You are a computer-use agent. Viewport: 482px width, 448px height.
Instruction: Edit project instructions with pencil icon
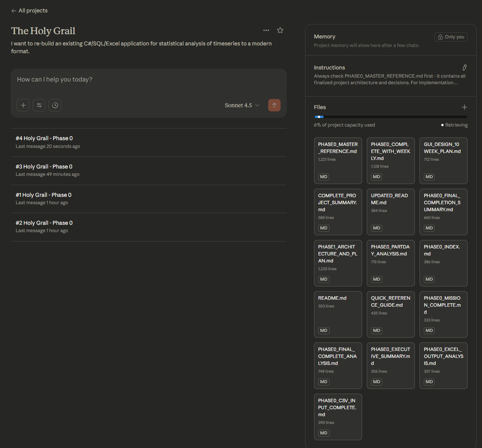(465, 68)
